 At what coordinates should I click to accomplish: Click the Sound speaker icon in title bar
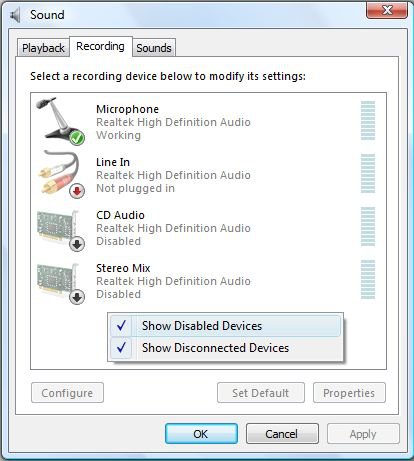click(x=15, y=15)
